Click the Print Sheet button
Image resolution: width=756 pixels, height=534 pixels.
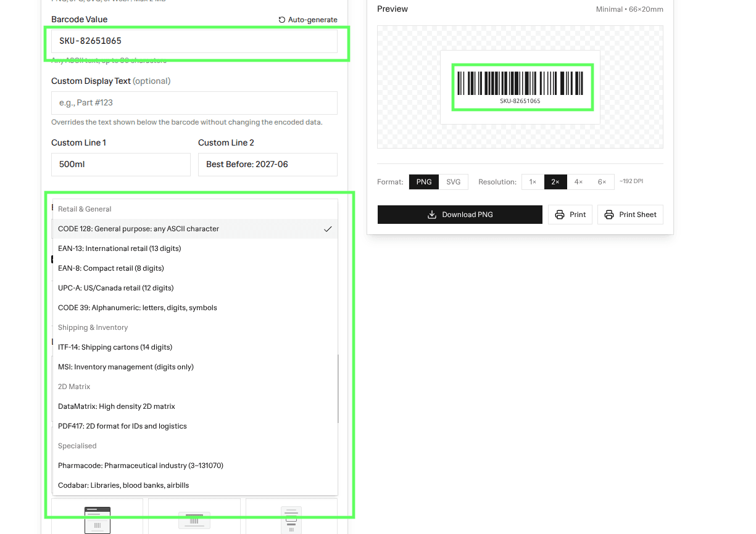tap(630, 215)
